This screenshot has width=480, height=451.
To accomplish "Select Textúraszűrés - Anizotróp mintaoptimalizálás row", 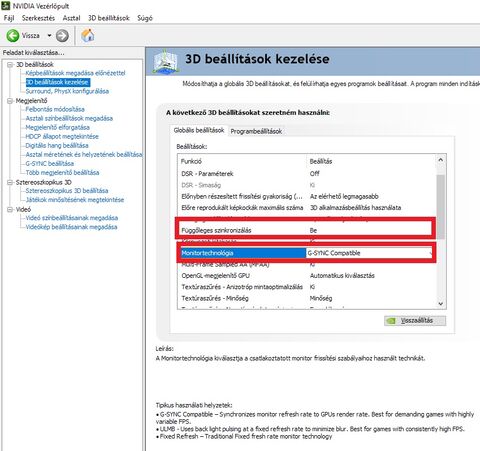I will click(307, 287).
